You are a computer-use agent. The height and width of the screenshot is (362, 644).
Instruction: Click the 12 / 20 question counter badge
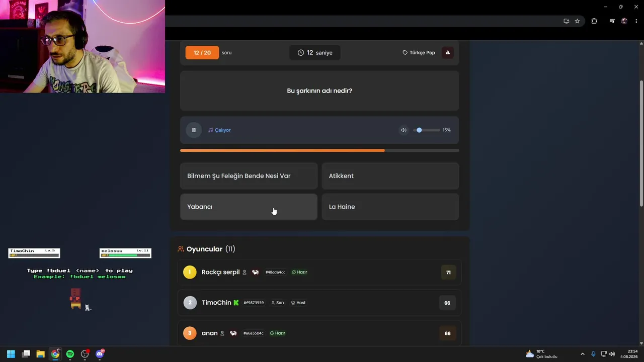[x=202, y=53]
